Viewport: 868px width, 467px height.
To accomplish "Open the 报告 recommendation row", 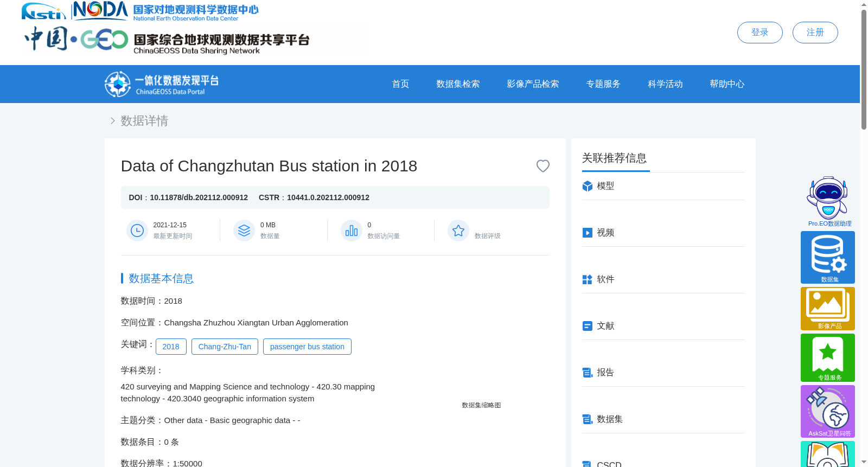I will click(x=663, y=373).
